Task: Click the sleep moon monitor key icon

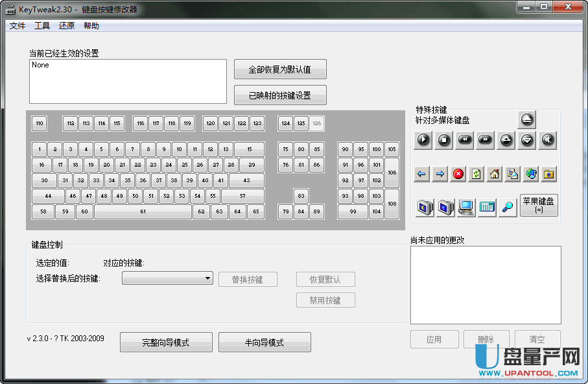Action: pyautogui.click(x=425, y=207)
